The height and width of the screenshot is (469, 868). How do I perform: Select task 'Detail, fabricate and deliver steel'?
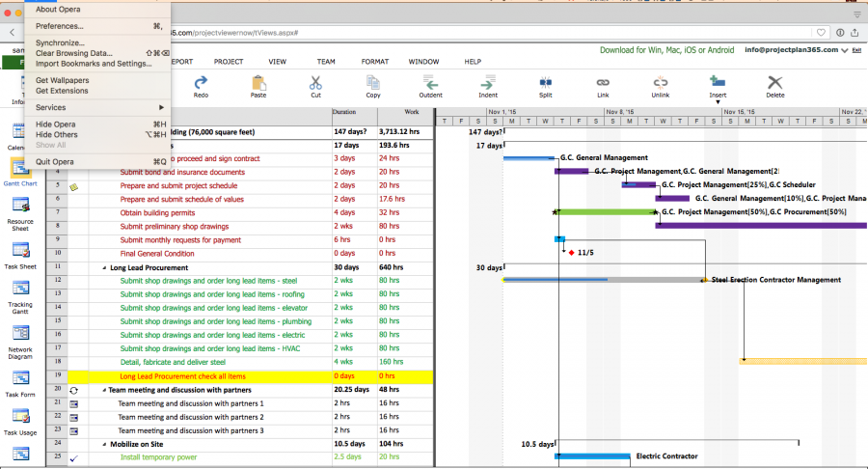click(x=173, y=362)
